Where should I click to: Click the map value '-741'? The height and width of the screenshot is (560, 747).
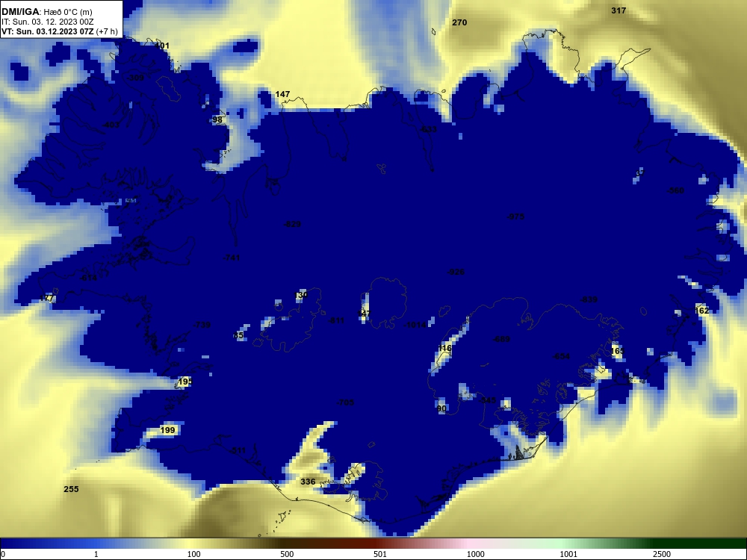pos(231,258)
